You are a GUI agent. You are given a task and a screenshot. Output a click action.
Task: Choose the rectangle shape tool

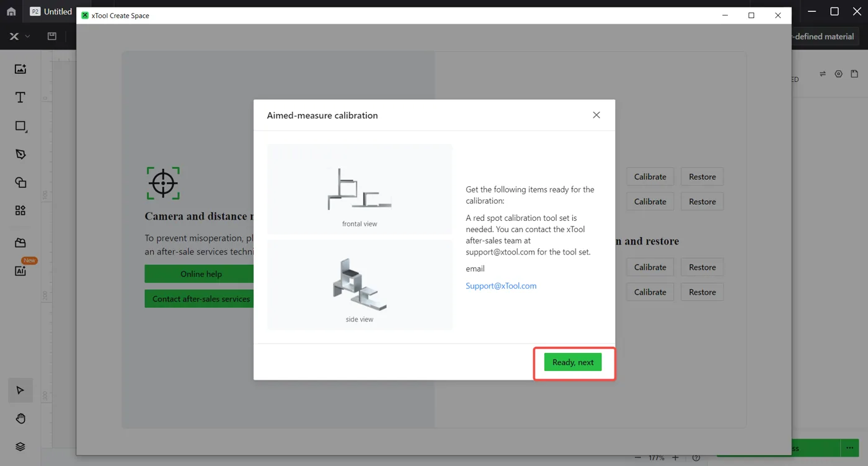20,126
